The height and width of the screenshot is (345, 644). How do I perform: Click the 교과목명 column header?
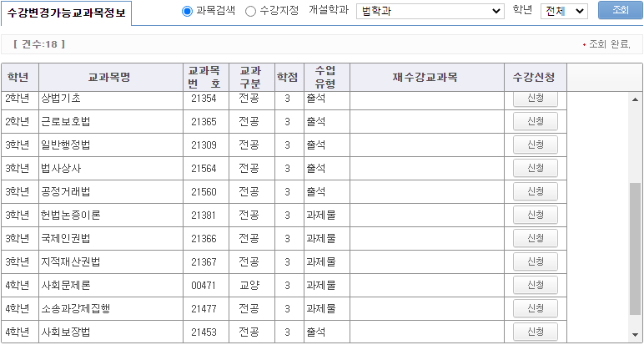click(111, 78)
